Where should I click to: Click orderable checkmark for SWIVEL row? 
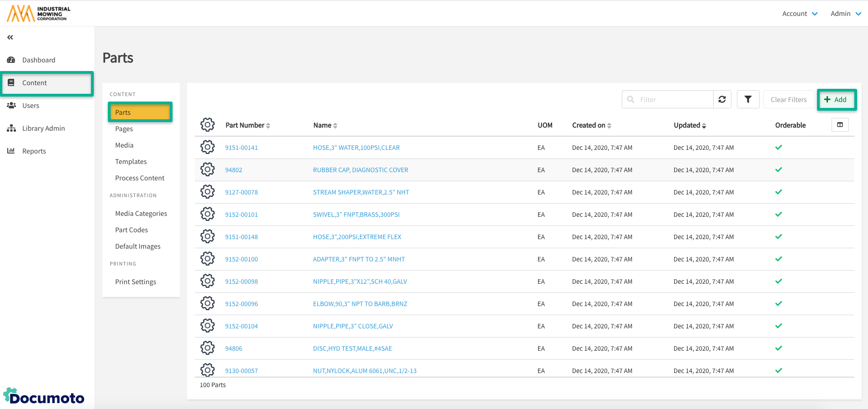778,214
